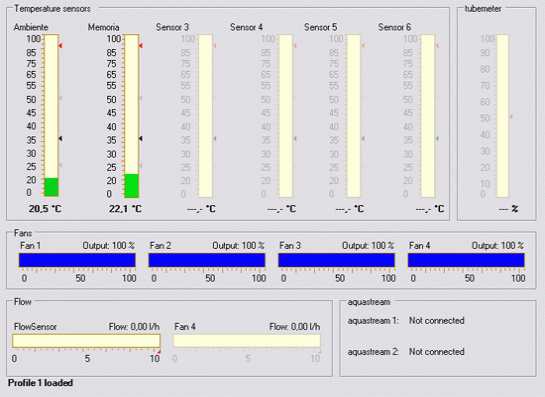Click the gray marker on Sensor 6 gauge
Viewport: 545px width, 397px height.
tap(437, 139)
